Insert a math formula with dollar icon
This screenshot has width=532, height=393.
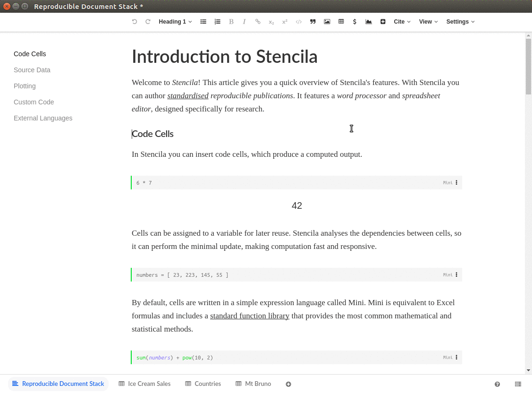[355, 21]
